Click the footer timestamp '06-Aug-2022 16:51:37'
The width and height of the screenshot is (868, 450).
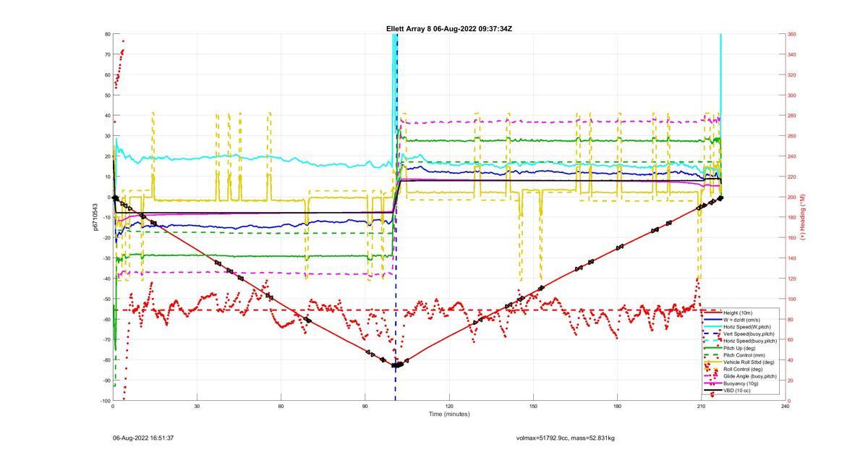(x=143, y=438)
